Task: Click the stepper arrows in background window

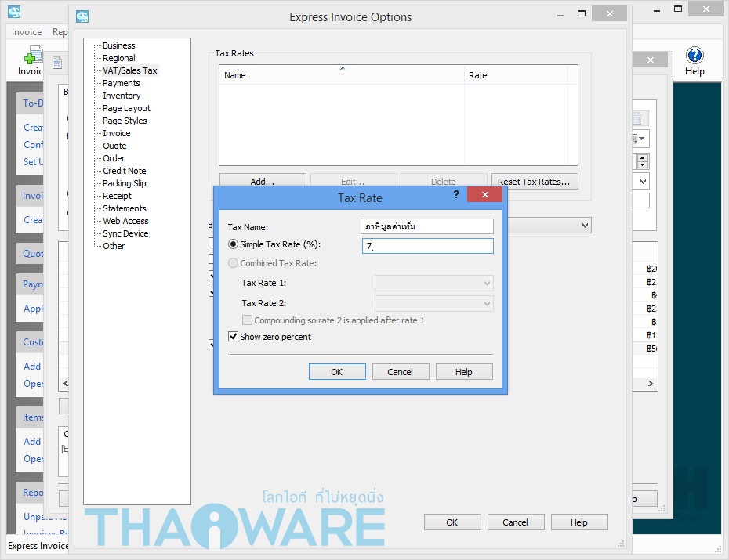Action: pyautogui.click(x=643, y=161)
